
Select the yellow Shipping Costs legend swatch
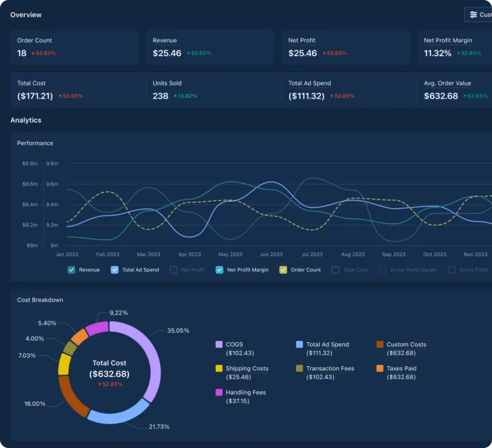(x=219, y=369)
